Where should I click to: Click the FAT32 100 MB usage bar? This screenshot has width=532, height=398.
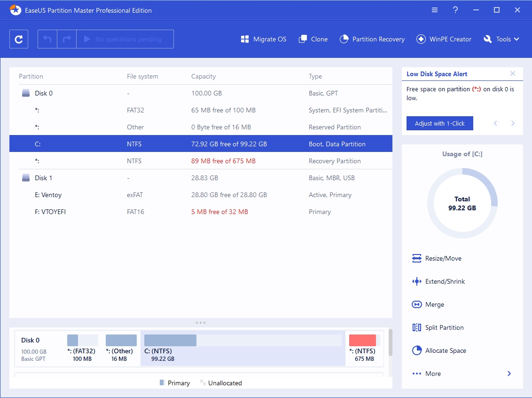pyautogui.click(x=83, y=340)
